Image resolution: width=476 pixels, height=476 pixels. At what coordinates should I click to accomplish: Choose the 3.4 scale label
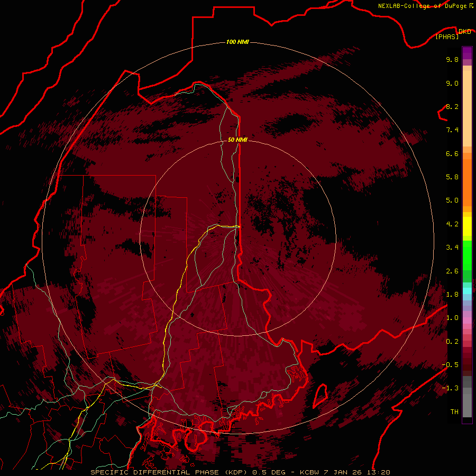click(452, 248)
